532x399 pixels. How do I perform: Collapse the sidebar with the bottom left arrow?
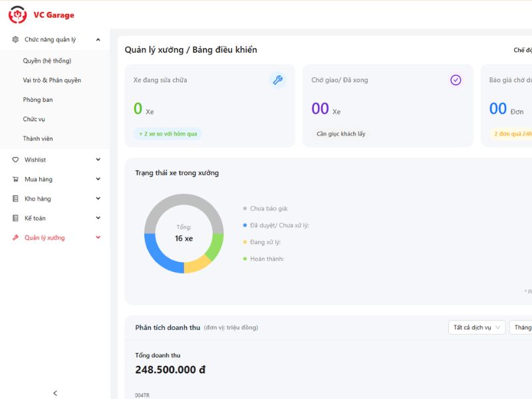click(55, 393)
